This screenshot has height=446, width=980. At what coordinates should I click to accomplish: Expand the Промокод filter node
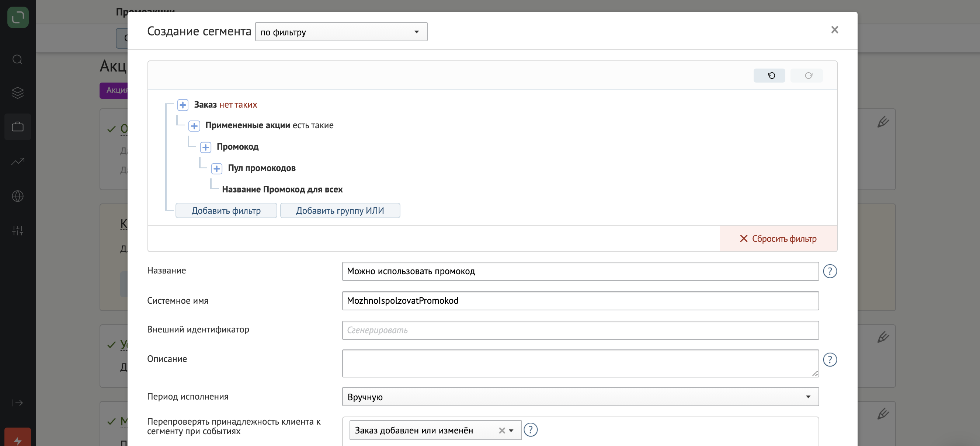206,147
